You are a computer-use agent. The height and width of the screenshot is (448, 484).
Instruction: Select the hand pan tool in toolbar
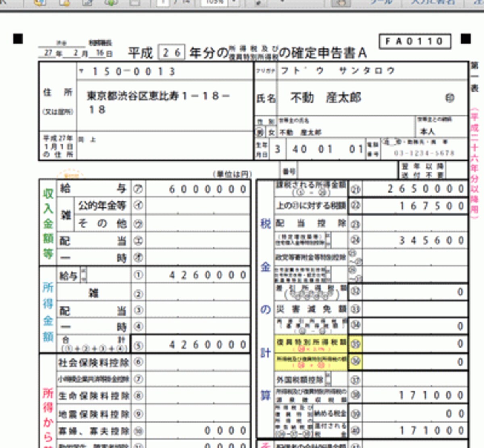click(x=341, y=2)
